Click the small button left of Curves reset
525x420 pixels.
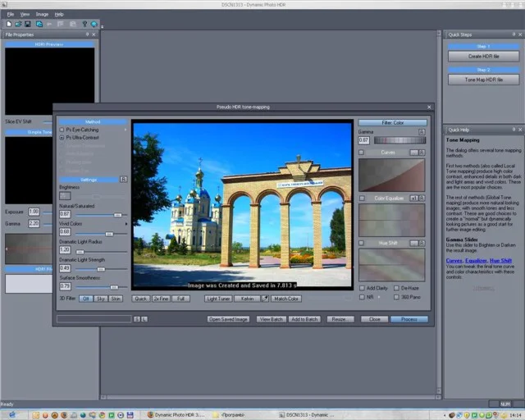coord(414,153)
